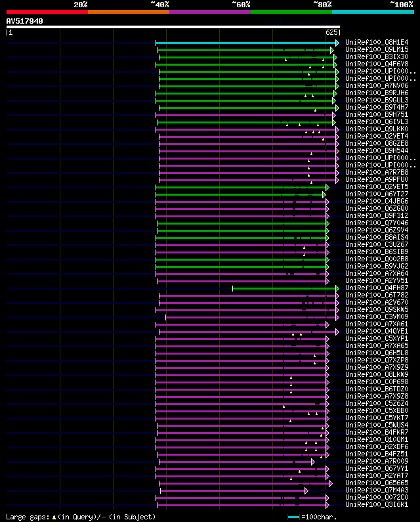Select hit label UniRef100_Q6IVL3
This screenshot has width=420, height=522.
377,122
